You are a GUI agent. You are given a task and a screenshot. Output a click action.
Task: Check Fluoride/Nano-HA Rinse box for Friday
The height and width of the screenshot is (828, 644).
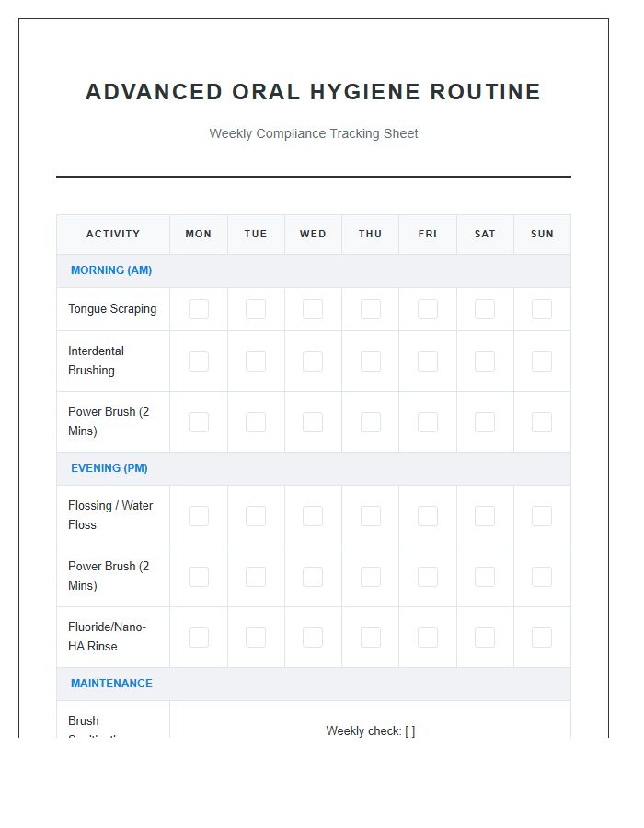point(428,638)
